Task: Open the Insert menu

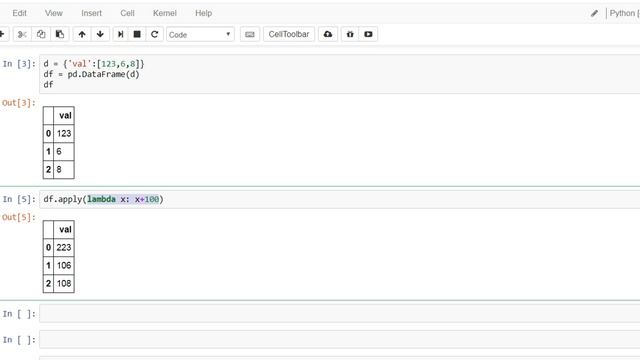Action: point(91,13)
